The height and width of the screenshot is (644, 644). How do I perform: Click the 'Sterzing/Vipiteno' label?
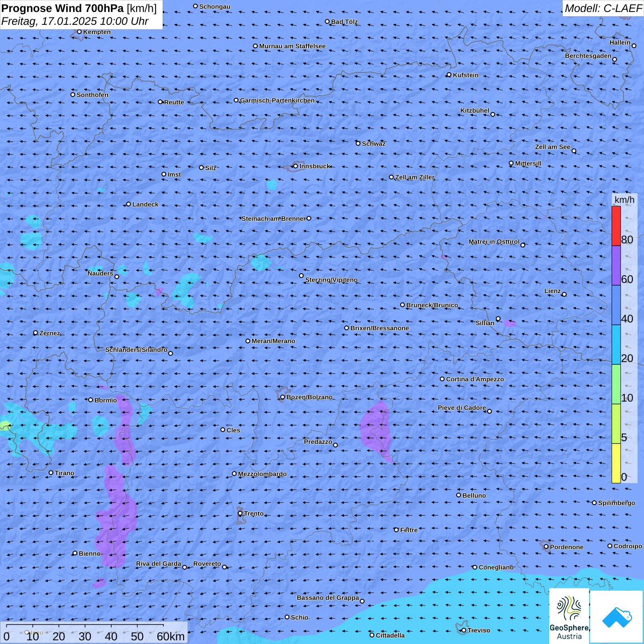pyautogui.click(x=331, y=280)
